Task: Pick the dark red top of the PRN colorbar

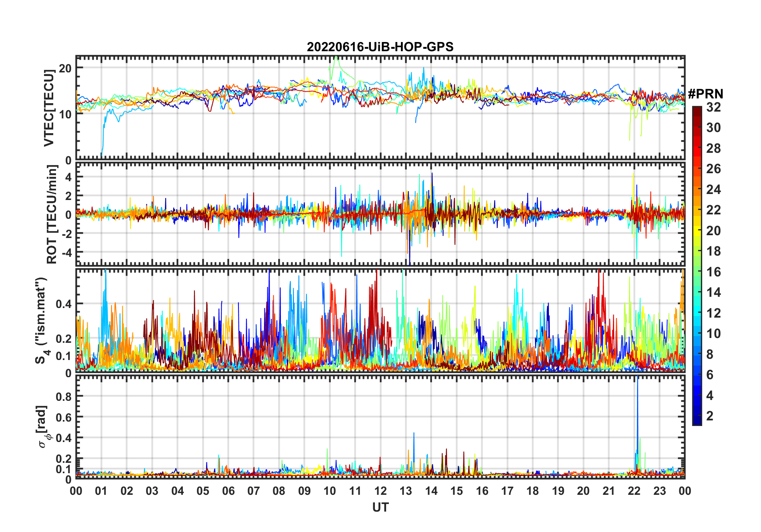Action: [x=697, y=109]
